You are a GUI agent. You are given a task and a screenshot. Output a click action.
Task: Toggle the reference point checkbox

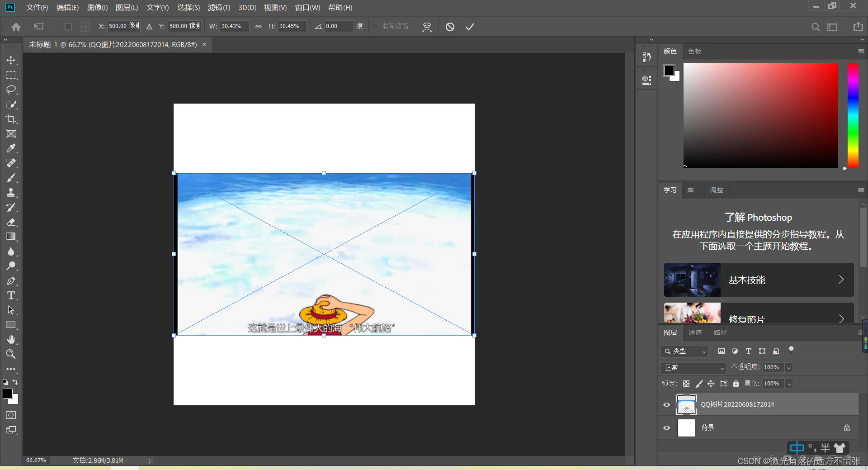(68, 27)
